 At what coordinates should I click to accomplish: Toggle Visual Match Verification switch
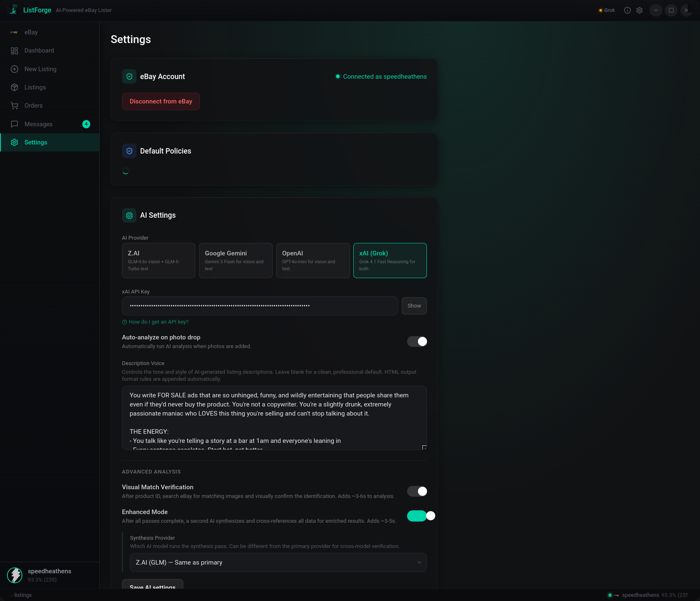[417, 491]
